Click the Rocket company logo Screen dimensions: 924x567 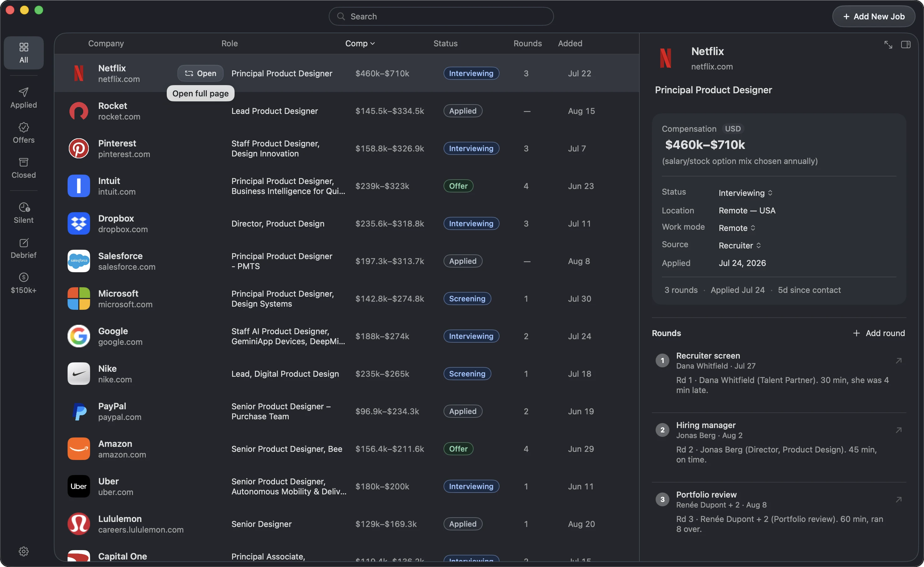[79, 111]
